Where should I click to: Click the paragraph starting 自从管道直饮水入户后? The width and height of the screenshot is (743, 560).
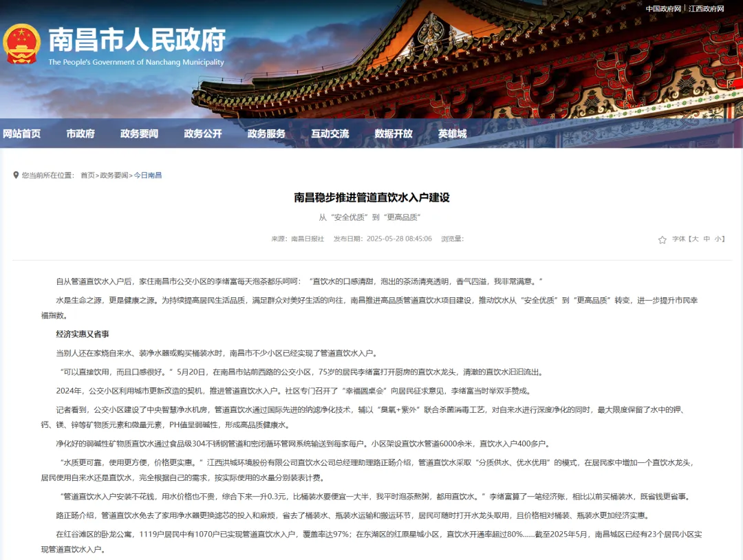click(x=299, y=281)
